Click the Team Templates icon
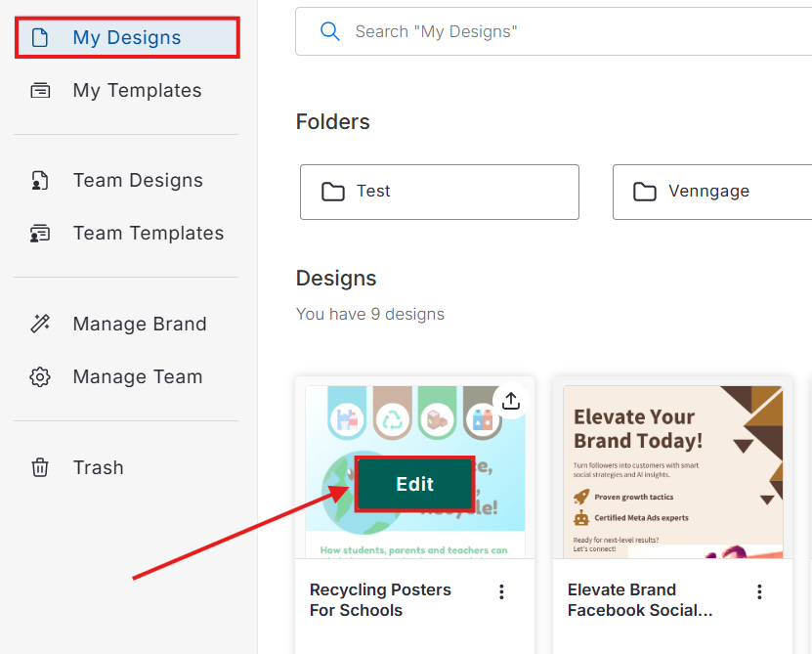812x654 pixels. (40, 234)
